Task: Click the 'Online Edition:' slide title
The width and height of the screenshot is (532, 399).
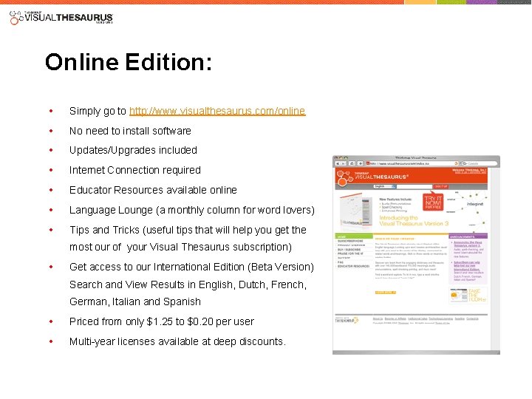Action: coord(129,62)
